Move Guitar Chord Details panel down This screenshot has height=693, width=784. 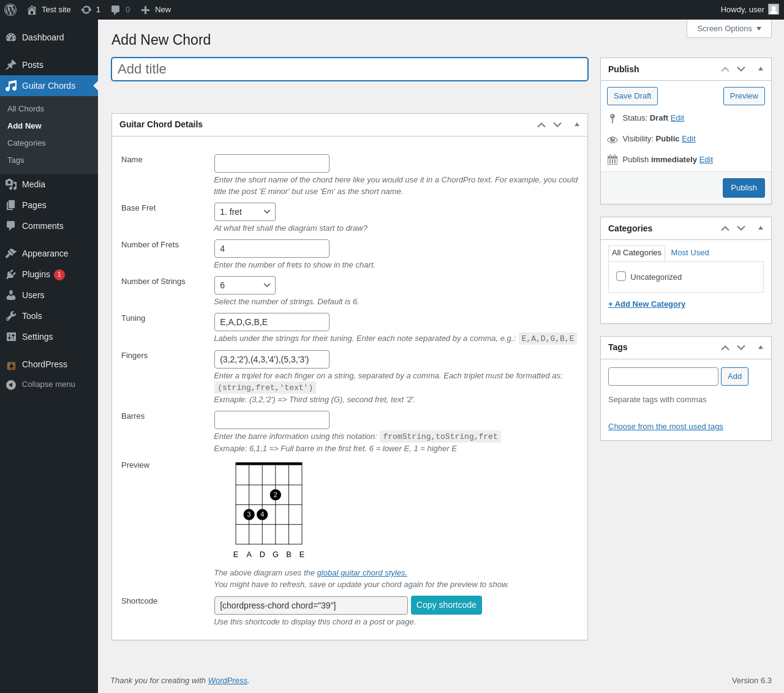(557, 125)
